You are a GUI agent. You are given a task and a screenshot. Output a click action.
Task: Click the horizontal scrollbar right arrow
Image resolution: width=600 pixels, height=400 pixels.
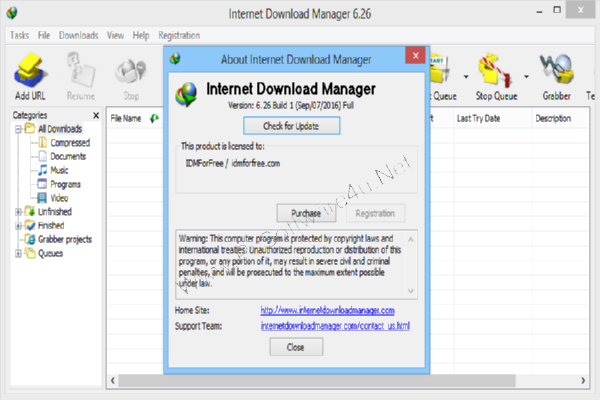(583, 380)
